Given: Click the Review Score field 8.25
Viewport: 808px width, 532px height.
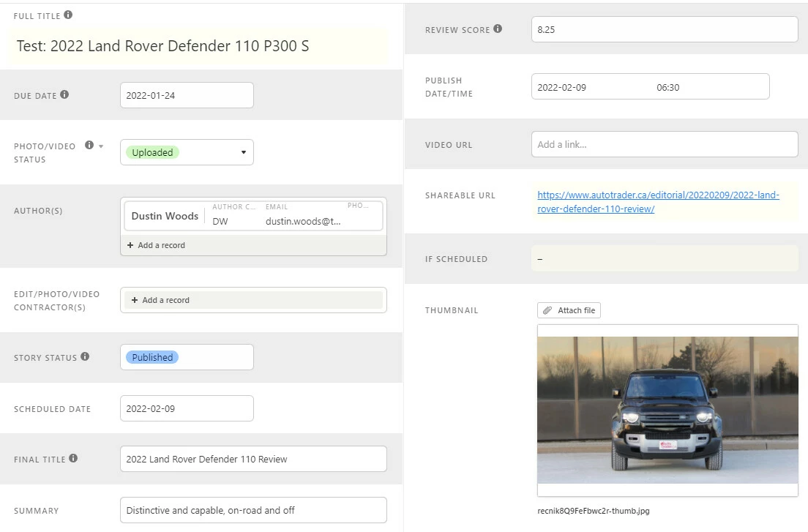Looking at the screenshot, I should [x=665, y=29].
